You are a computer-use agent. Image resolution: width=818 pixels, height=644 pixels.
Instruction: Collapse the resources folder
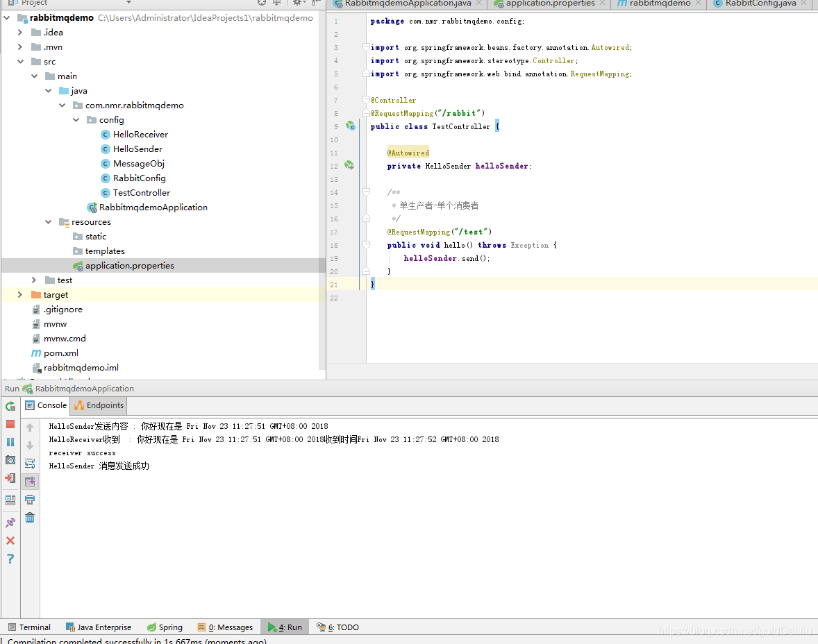[x=49, y=222]
